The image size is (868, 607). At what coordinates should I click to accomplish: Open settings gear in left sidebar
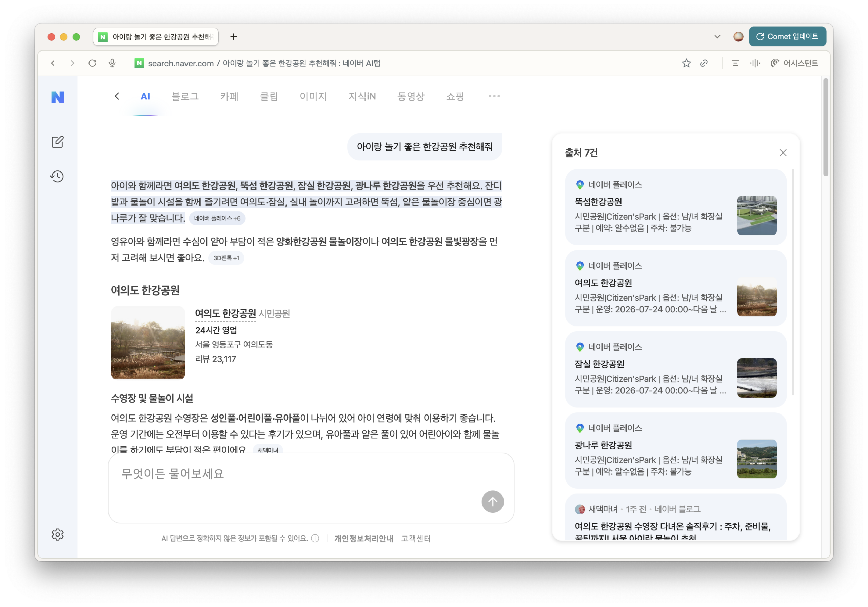57,534
